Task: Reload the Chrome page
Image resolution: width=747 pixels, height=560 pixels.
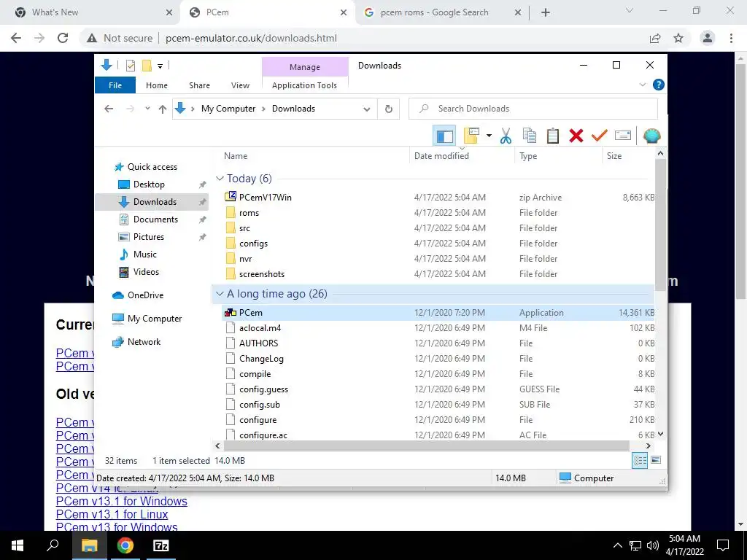Action: [63, 38]
